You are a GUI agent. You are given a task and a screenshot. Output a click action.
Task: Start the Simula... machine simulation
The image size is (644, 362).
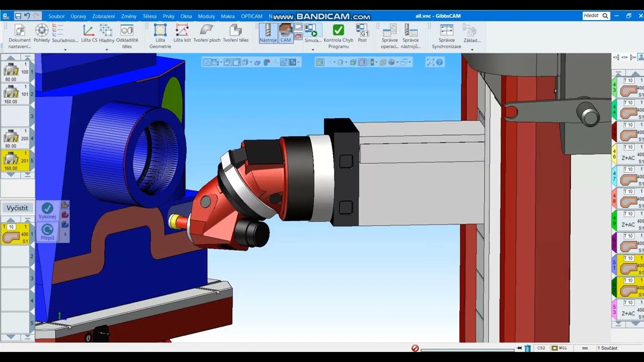click(313, 33)
